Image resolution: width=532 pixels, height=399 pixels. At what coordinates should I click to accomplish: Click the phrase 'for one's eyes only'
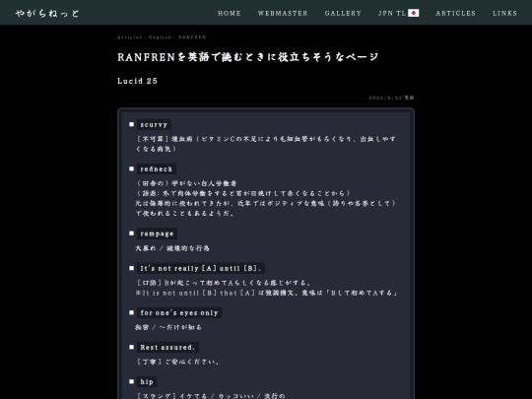(x=179, y=313)
